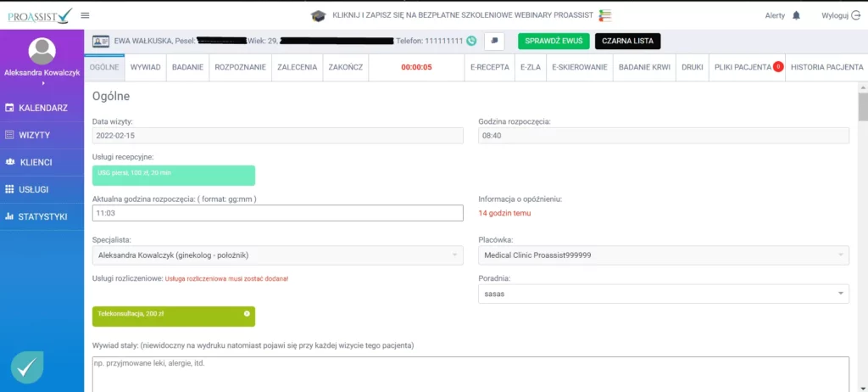Click the Alerty bell icon
Screen dimensions: 868x392
point(796,15)
